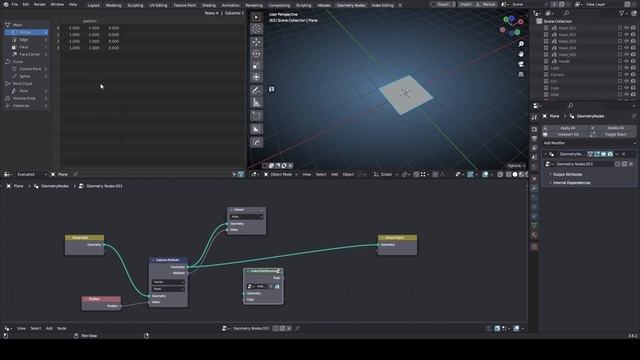
Task: Click the zoom magnifier icon in viewport
Action: (521, 44)
